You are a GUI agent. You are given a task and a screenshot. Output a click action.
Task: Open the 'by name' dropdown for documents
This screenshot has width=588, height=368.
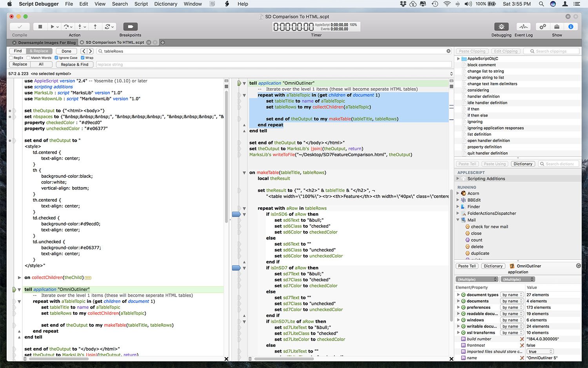point(512,301)
